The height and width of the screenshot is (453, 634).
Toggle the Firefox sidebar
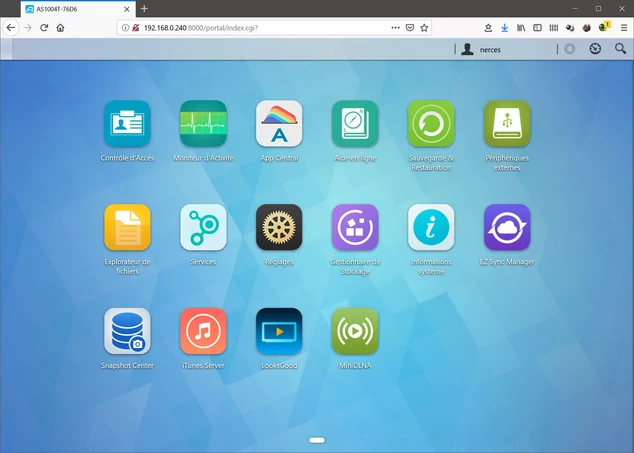537,28
